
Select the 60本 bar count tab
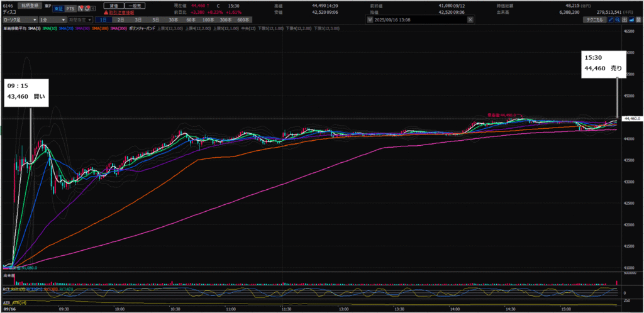(191, 19)
